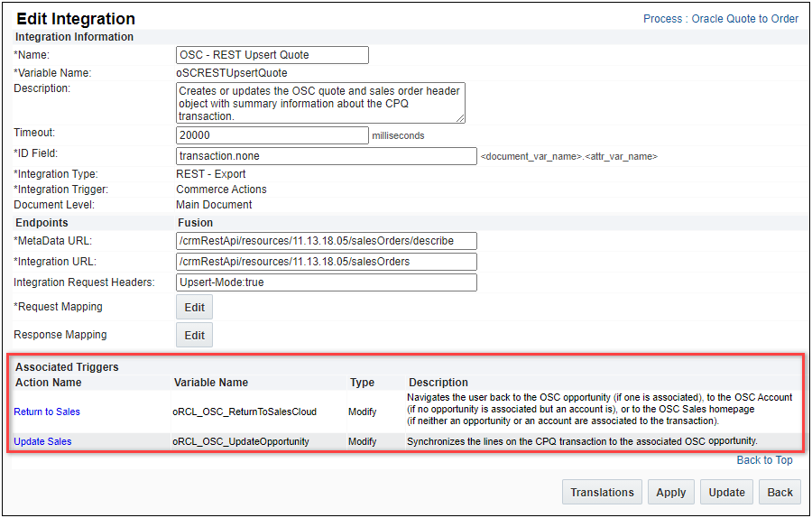
Task: Click the Modify type in Return to Sales row
Action: [x=362, y=412]
